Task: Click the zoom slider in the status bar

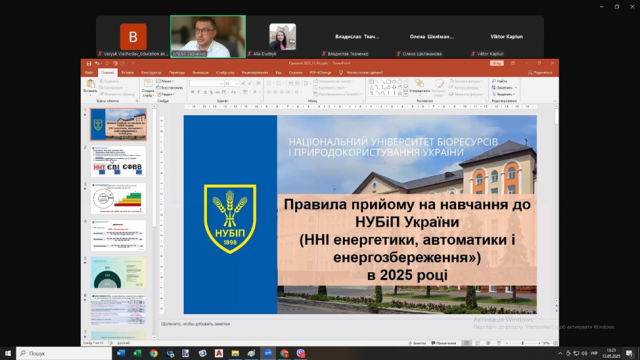Action: coord(522,343)
